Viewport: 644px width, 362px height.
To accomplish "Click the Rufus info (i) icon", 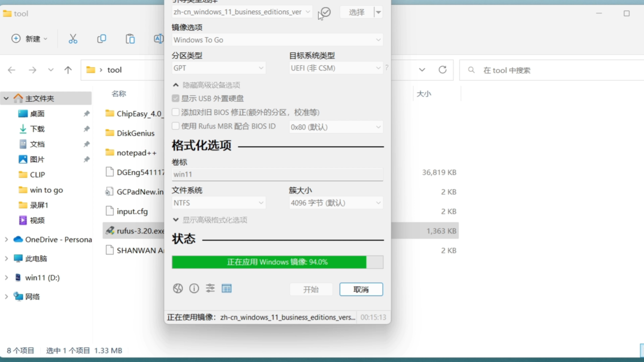I will point(194,288).
